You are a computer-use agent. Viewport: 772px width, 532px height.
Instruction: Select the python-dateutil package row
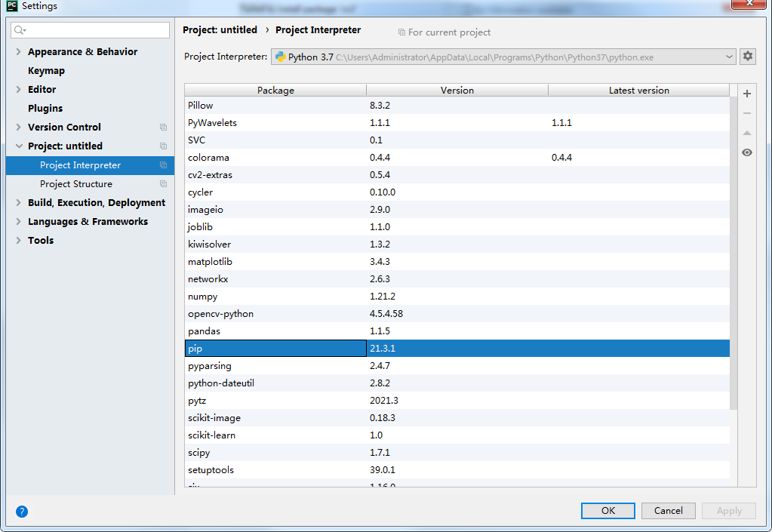pyautogui.click(x=457, y=383)
